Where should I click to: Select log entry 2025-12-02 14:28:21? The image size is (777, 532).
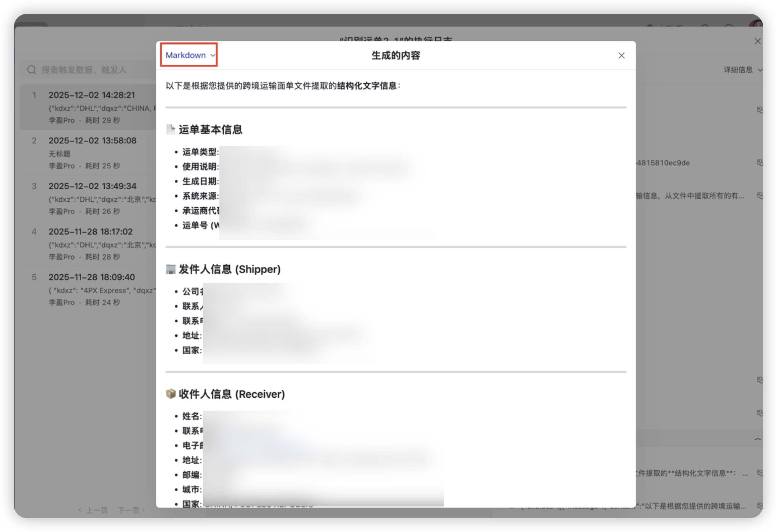tap(91, 95)
